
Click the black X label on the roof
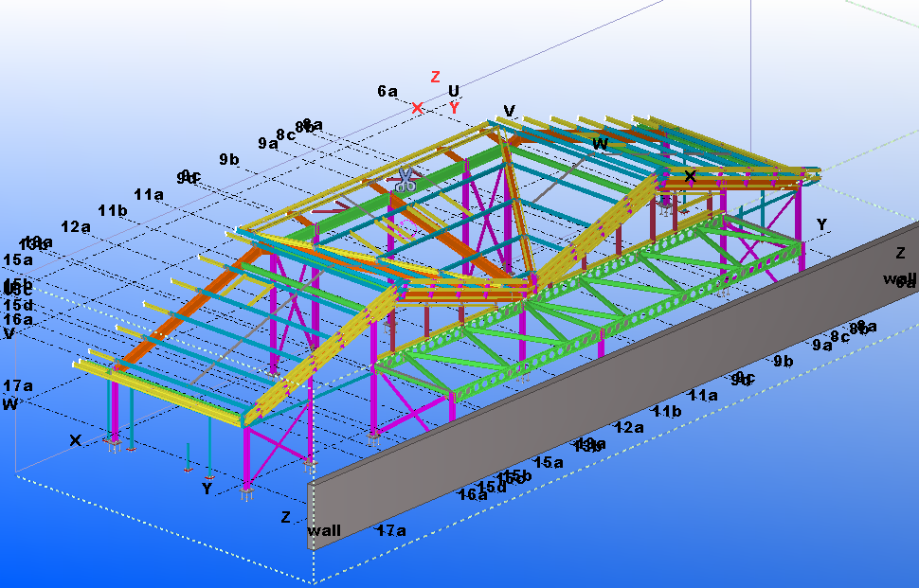tap(690, 176)
